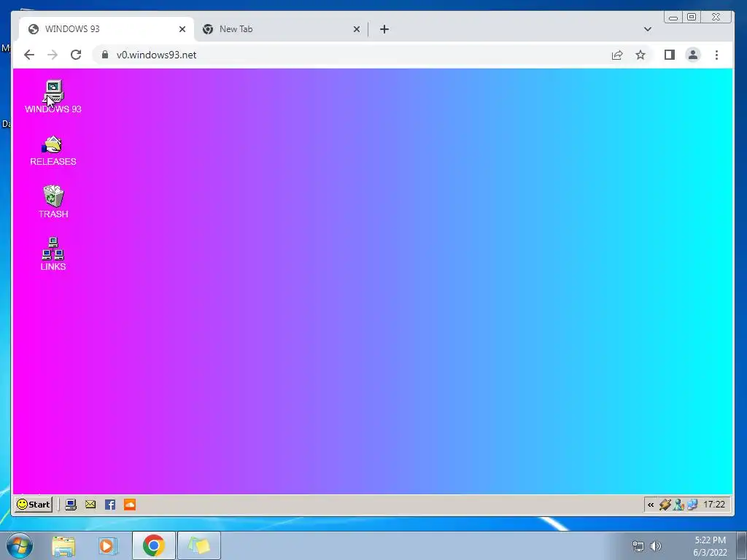Click the network computers tray icon
Screen dimensions: 747x560
point(692,505)
